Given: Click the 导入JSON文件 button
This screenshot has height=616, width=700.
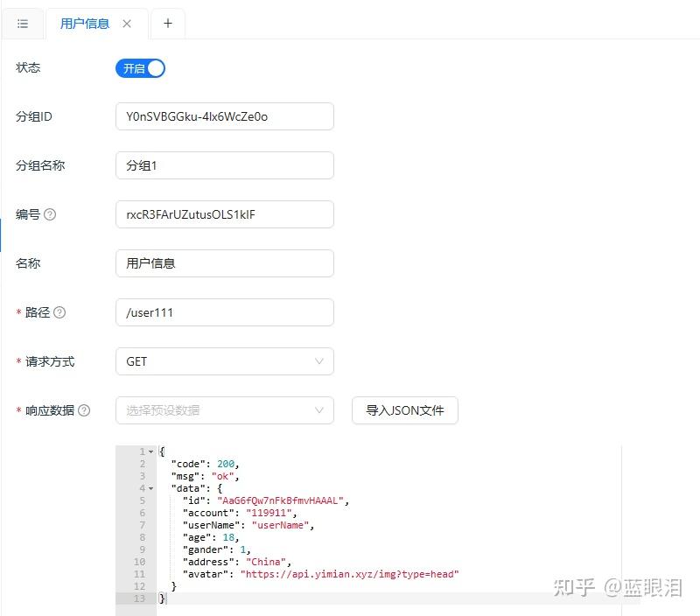Looking at the screenshot, I should [x=405, y=410].
